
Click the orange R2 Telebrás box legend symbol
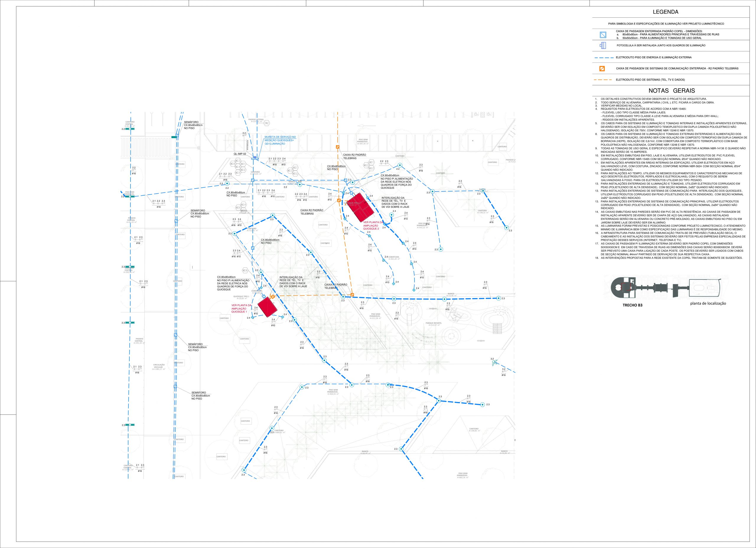(602, 69)
